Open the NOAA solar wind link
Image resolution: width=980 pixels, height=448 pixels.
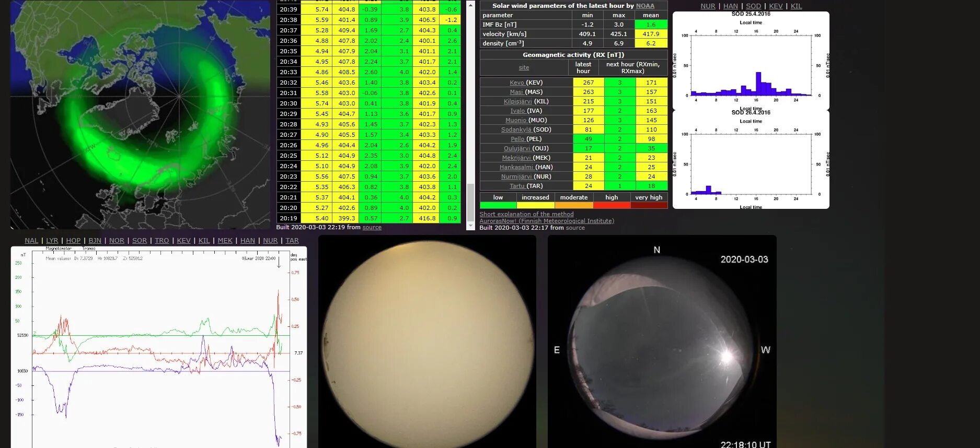645,6
